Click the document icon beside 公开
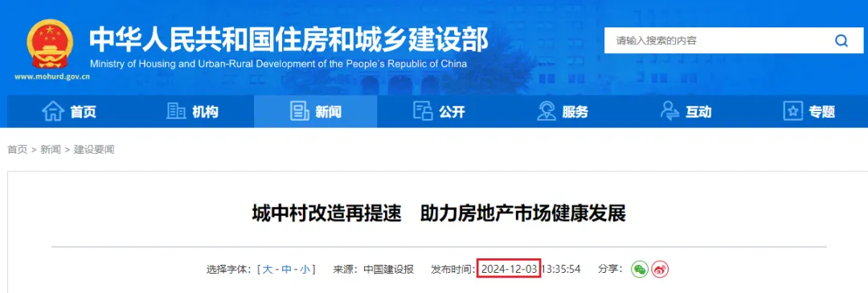This screenshot has width=868, height=293. [x=423, y=112]
